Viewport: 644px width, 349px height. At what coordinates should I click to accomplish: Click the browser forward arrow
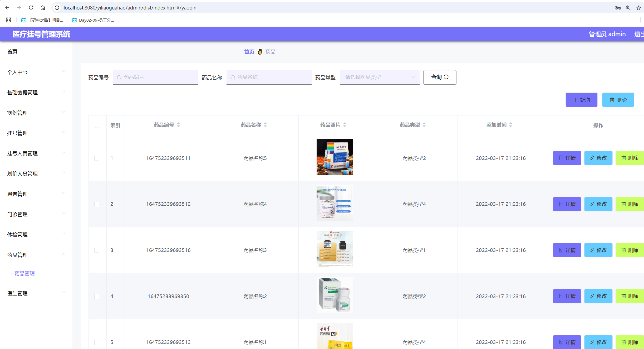[x=19, y=8]
